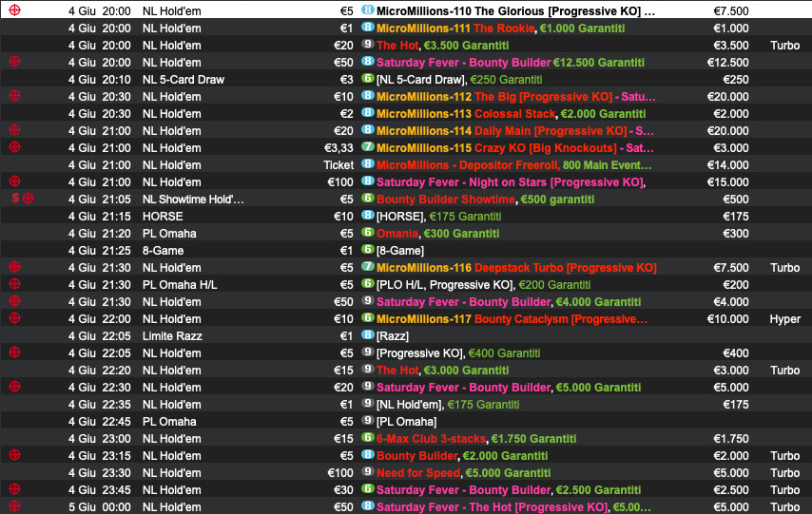Click the red S Showtime icon on the 21:05 row
Image resolution: width=812 pixels, height=514 pixels.
[15, 199]
